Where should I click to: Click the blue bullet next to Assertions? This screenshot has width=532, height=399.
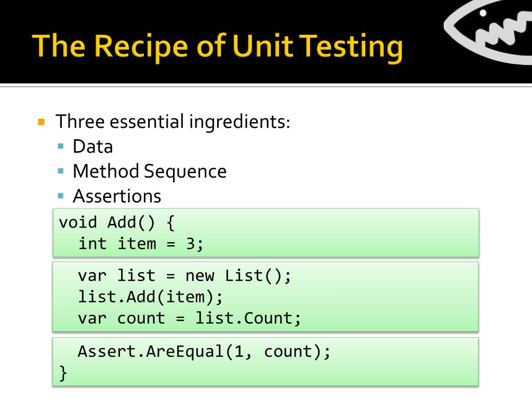[x=61, y=196]
